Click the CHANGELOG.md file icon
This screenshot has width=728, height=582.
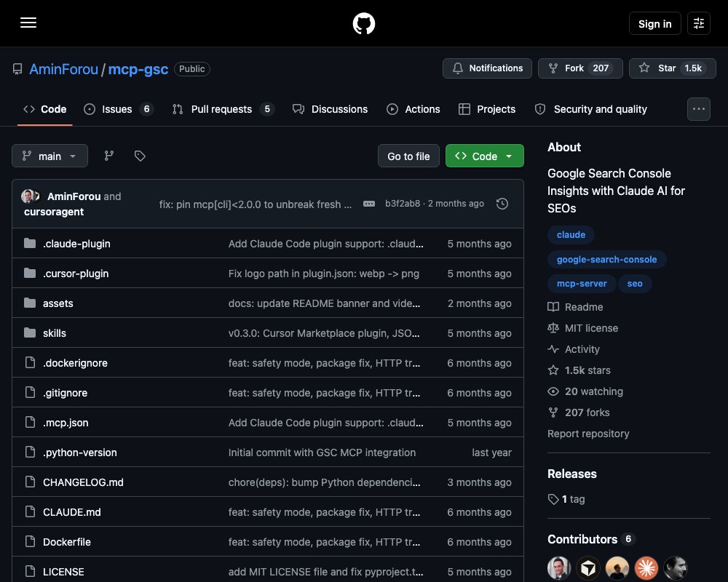pyautogui.click(x=30, y=482)
